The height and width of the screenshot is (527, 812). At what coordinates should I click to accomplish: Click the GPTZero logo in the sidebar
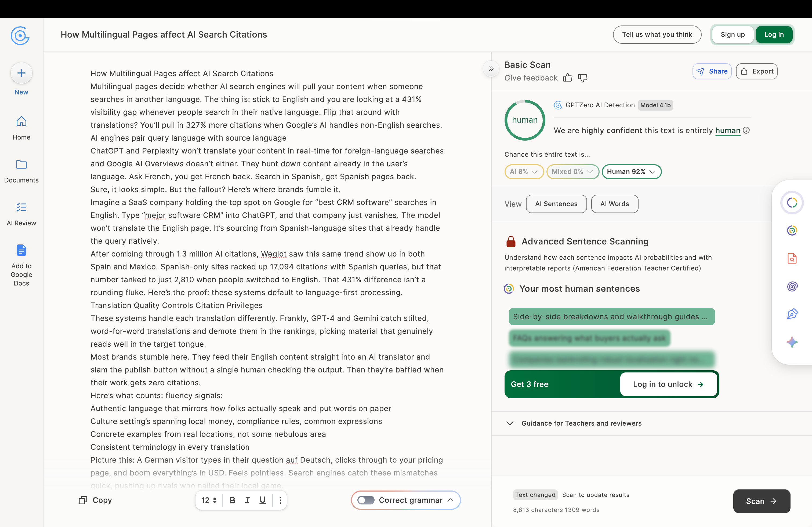pos(20,35)
